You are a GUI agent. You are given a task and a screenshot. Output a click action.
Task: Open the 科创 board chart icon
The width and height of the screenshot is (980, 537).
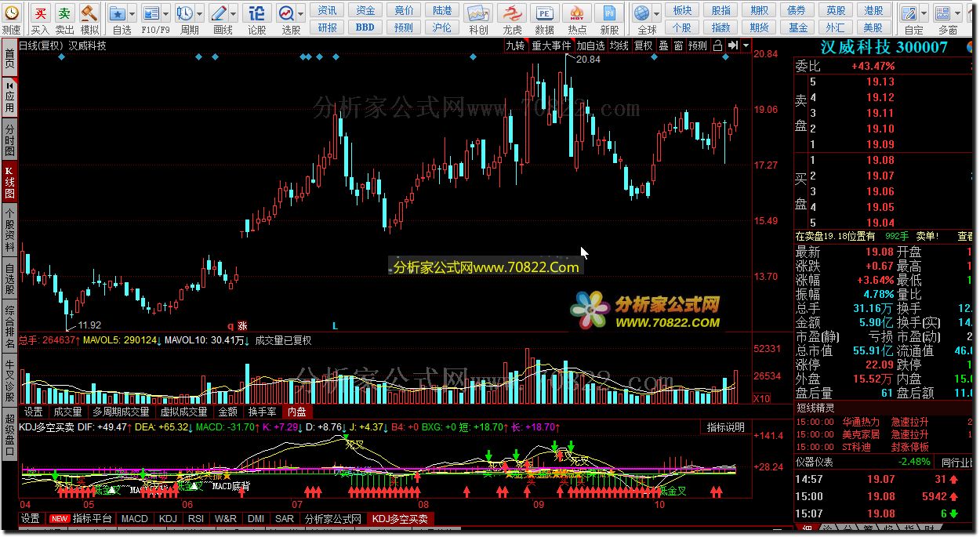coord(478,13)
